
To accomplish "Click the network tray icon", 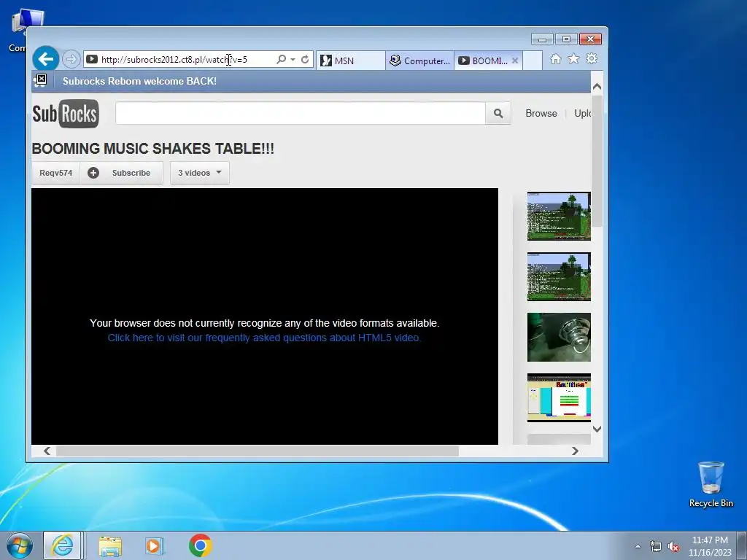I will point(656,546).
